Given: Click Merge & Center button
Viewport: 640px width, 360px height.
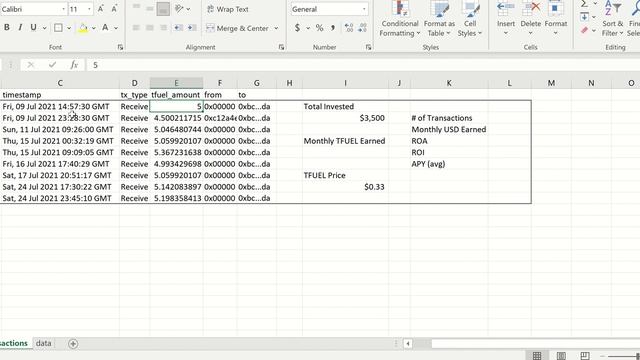Looking at the screenshot, I should (238, 28).
